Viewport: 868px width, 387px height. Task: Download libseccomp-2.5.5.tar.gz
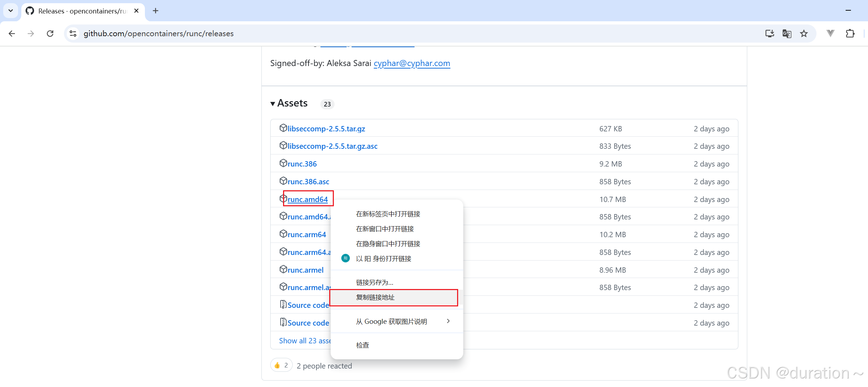pyautogui.click(x=326, y=129)
